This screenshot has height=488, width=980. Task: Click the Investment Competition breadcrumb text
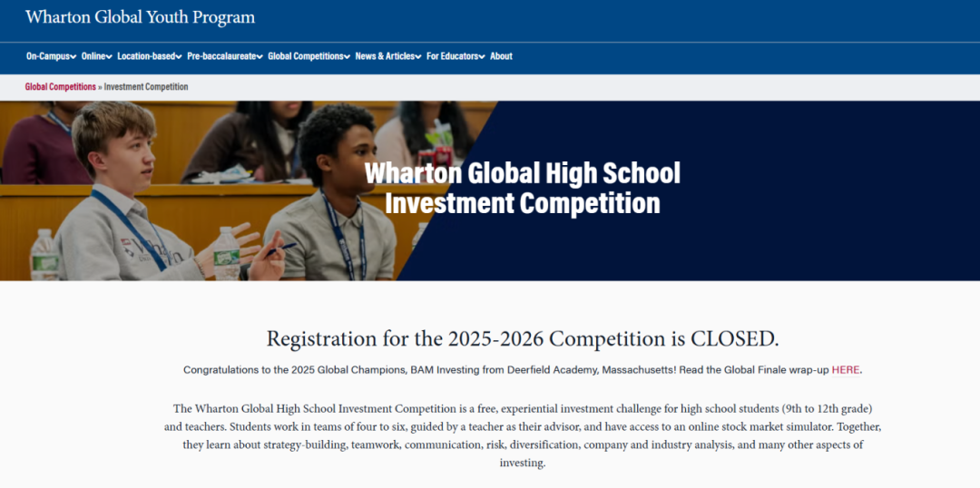tap(146, 87)
